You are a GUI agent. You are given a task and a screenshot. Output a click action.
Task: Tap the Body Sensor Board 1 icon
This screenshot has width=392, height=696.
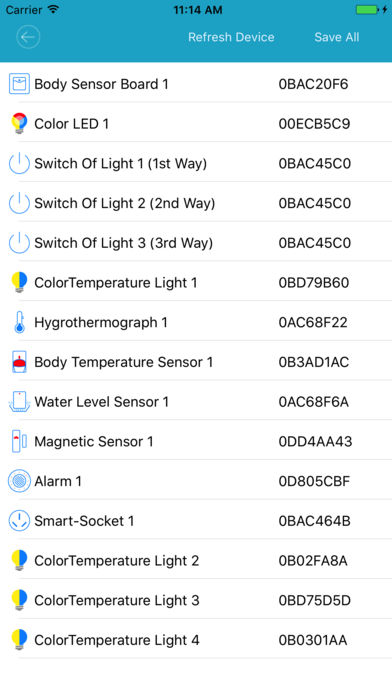click(20, 84)
